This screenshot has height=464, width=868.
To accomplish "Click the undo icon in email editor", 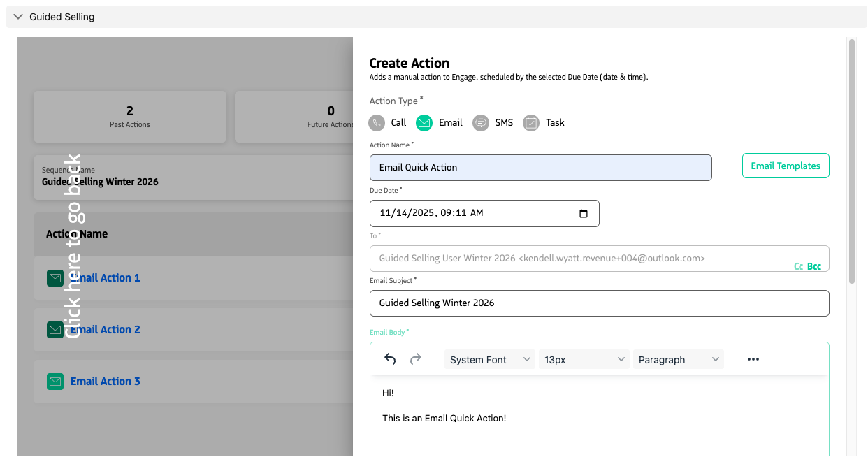I will 390,358.
